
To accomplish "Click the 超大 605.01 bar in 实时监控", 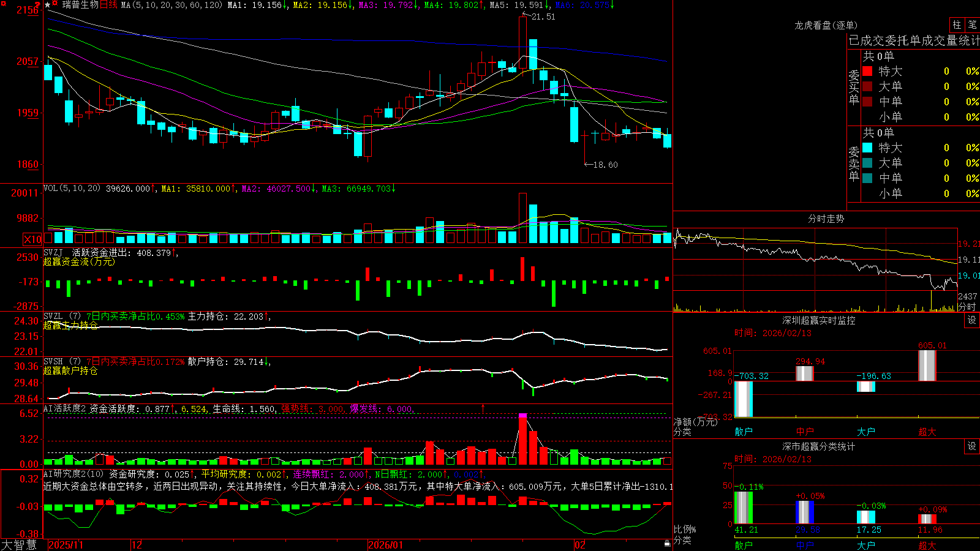I will click(927, 365).
